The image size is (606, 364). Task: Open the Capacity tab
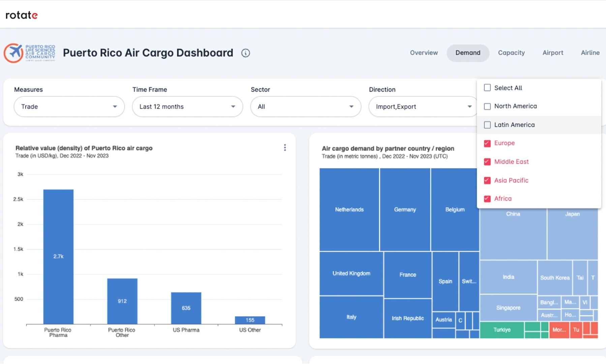point(511,53)
